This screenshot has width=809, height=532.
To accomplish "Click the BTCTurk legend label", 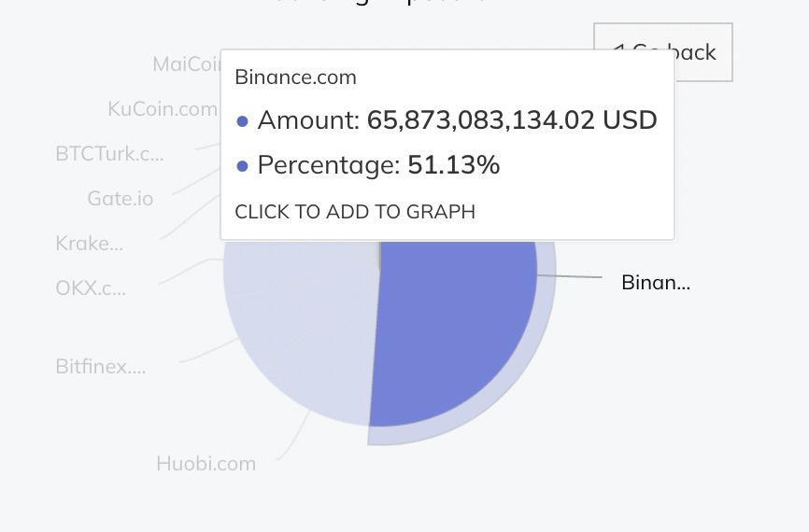I will (109, 153).
